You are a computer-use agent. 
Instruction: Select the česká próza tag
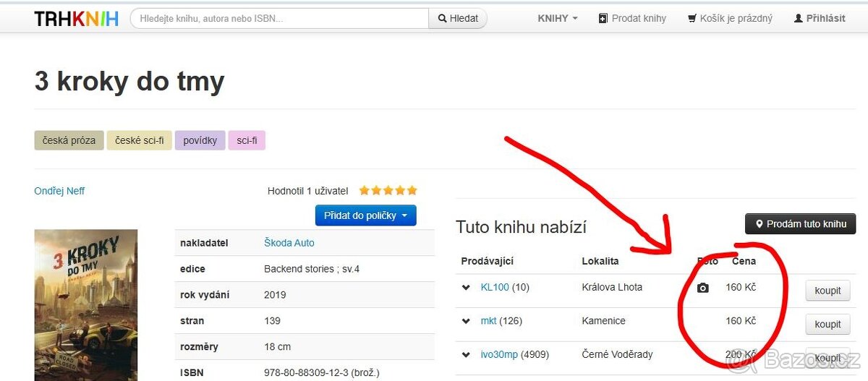pyautogui.click(x=69, y=140)
